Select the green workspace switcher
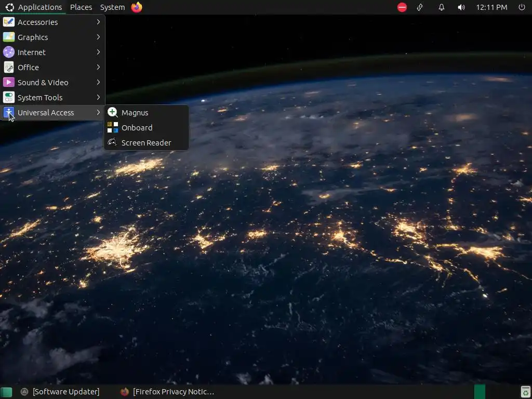The width and height of the screenshot is (532, 399). 480,392
